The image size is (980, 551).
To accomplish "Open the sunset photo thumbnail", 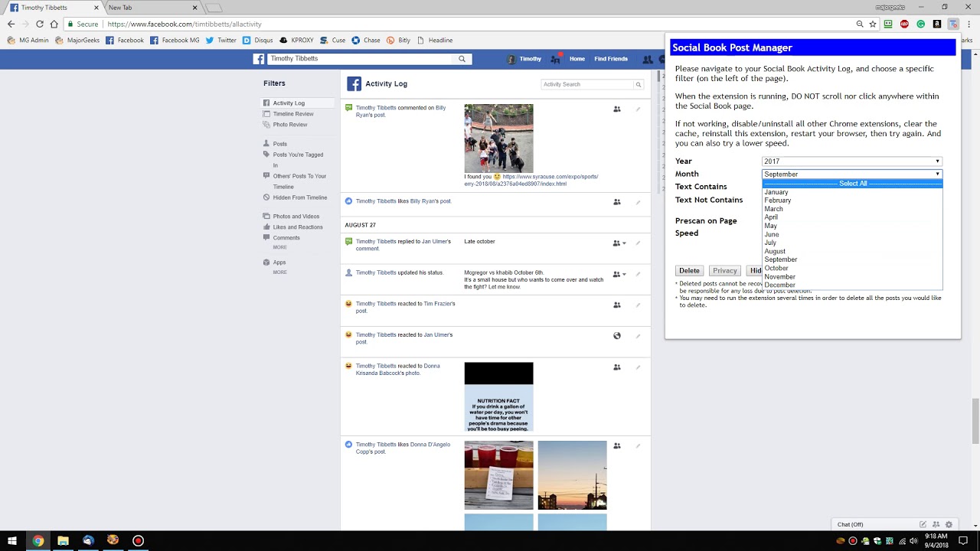I will pos(572,475).
